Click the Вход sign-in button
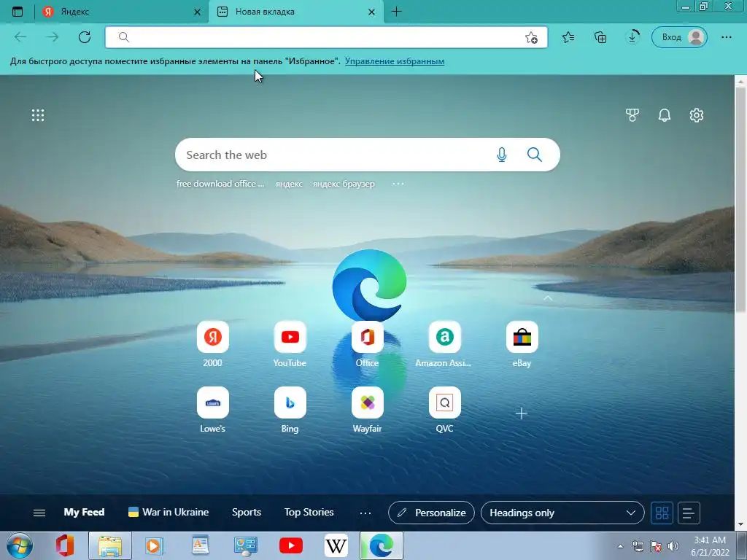Viewport: 747px width, 560px height. [679, 37]
